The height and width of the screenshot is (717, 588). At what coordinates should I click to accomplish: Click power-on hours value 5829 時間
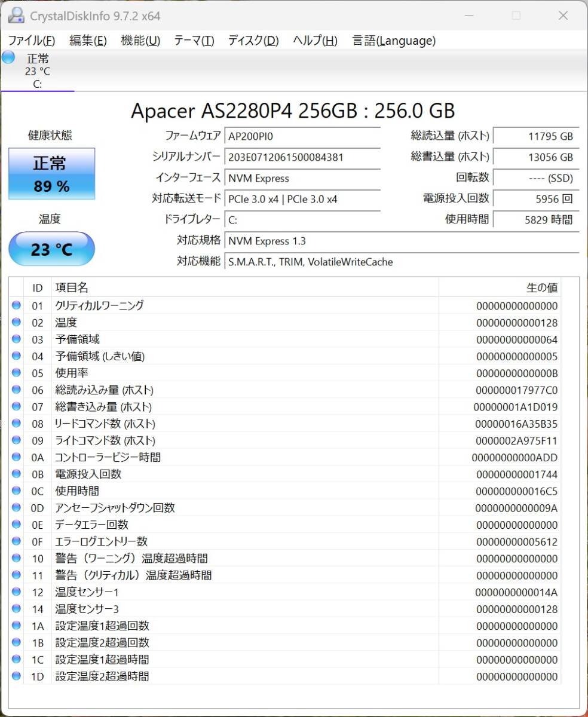click(536, 220)
